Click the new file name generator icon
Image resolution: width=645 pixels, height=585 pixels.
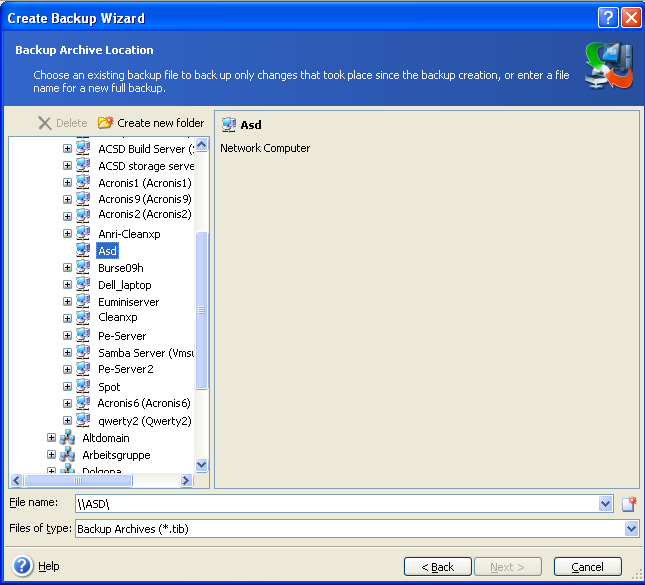pyautogui.click(x=629, y=504)
